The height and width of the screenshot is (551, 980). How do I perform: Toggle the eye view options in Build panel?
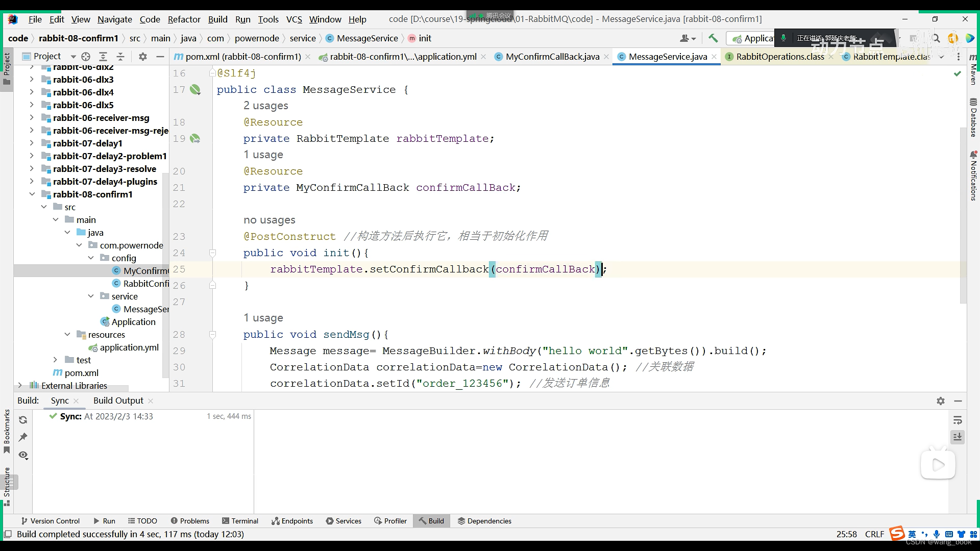point(23,455)
